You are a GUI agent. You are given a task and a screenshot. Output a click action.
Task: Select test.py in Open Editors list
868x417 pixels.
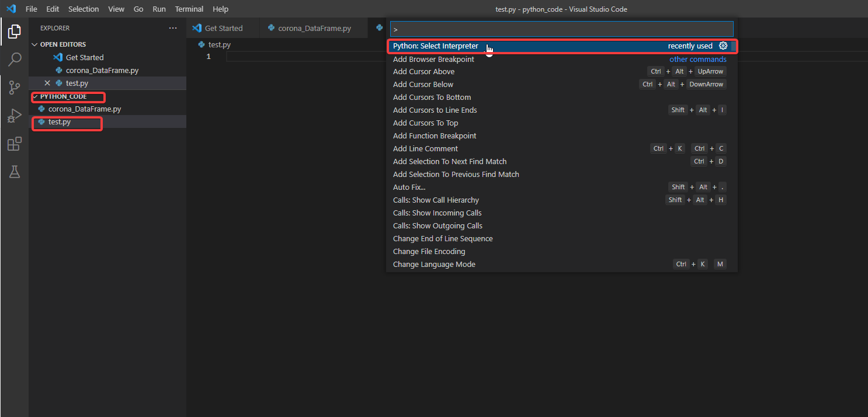click(107, 83)
